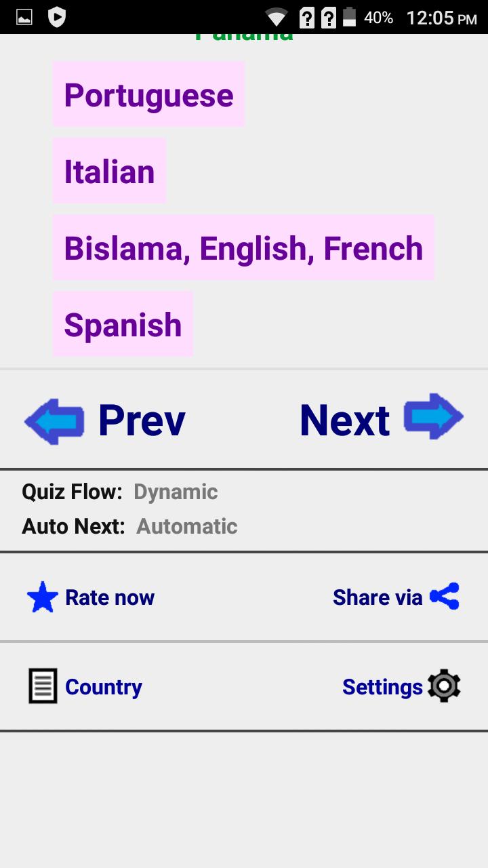488x868 pixels.
Task: Pick the Bislama, English, French option
Action: (x=243, y=248)
